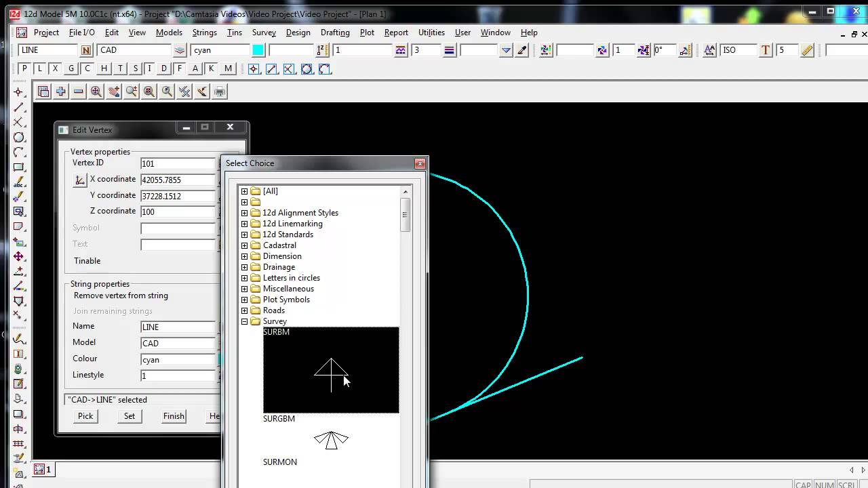Select the create circle tool in left toolbar

[19, 138]
